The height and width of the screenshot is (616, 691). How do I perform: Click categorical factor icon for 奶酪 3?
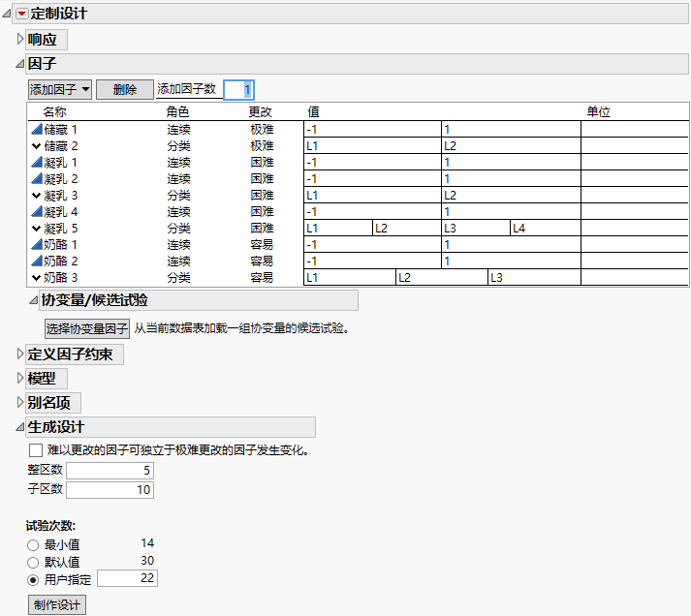point(37,277)
